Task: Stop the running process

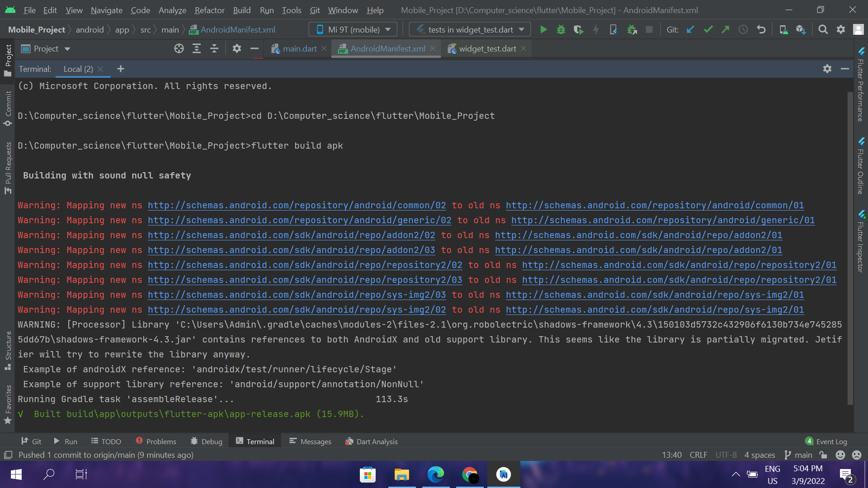Action: [649, 30]
